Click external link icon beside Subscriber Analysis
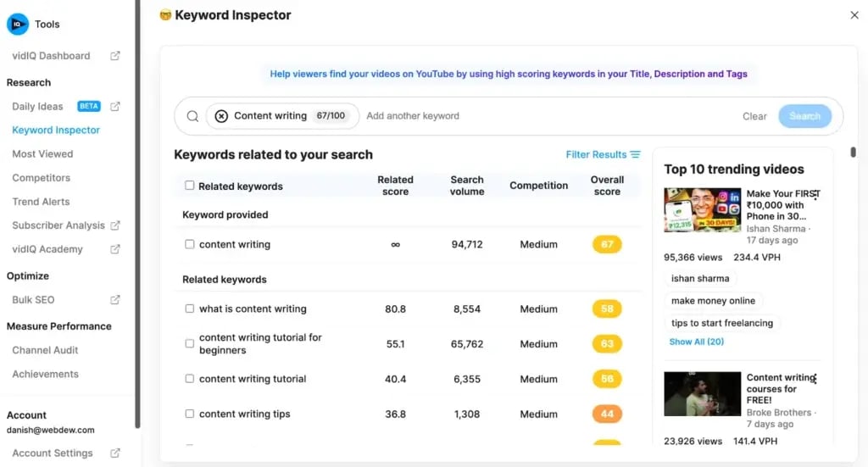 115,225
